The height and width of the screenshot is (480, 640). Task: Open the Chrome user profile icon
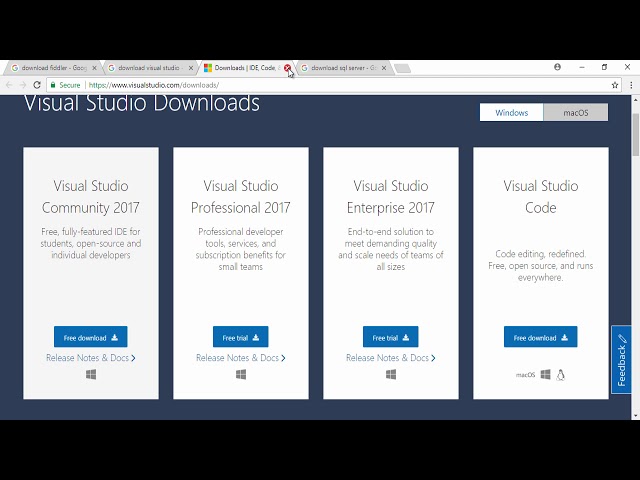557,67
